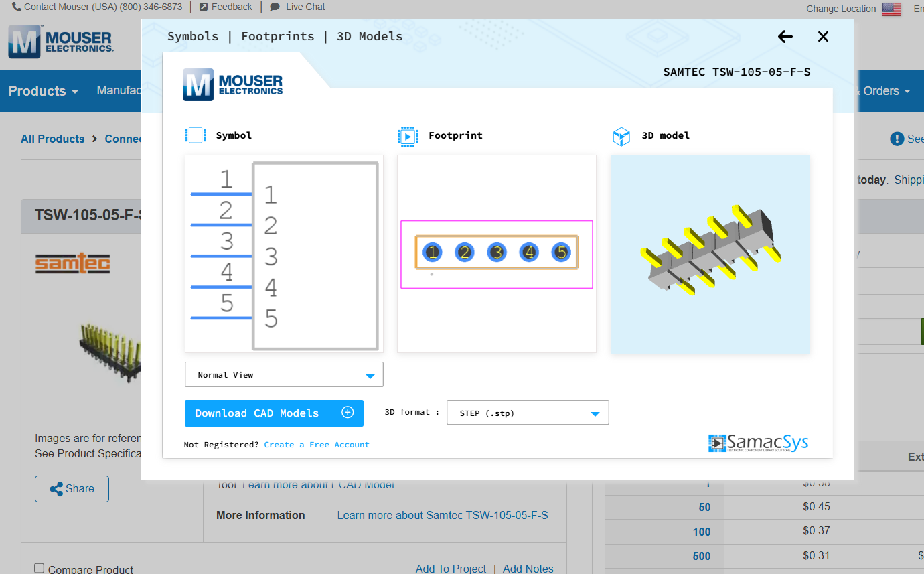Click the US flag to change location
924x574 pixels.
[891, 9]
